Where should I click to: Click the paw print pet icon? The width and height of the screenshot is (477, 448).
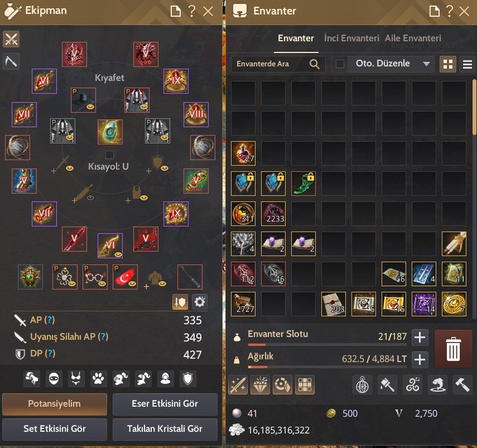(98, 379)
